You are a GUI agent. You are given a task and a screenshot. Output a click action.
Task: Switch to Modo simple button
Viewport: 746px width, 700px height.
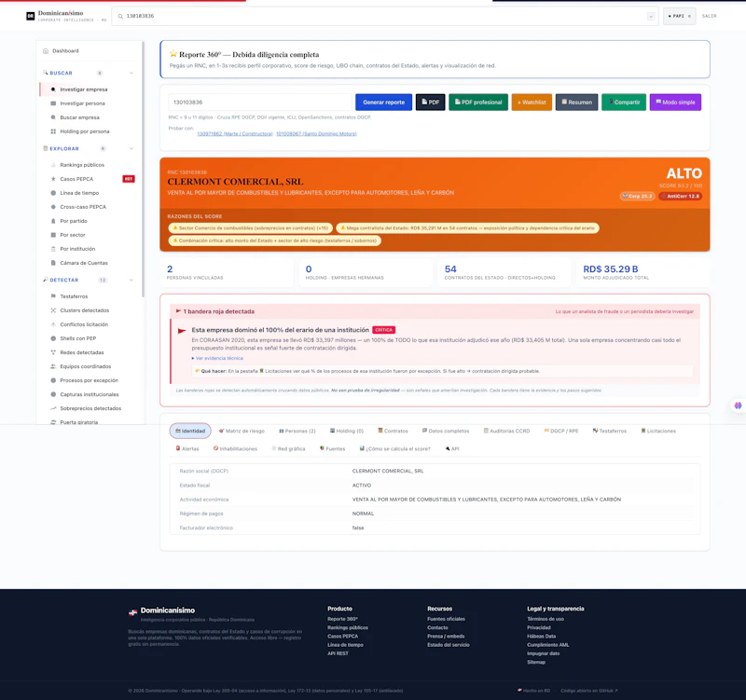pyautogui.click(x=675, y=103)
